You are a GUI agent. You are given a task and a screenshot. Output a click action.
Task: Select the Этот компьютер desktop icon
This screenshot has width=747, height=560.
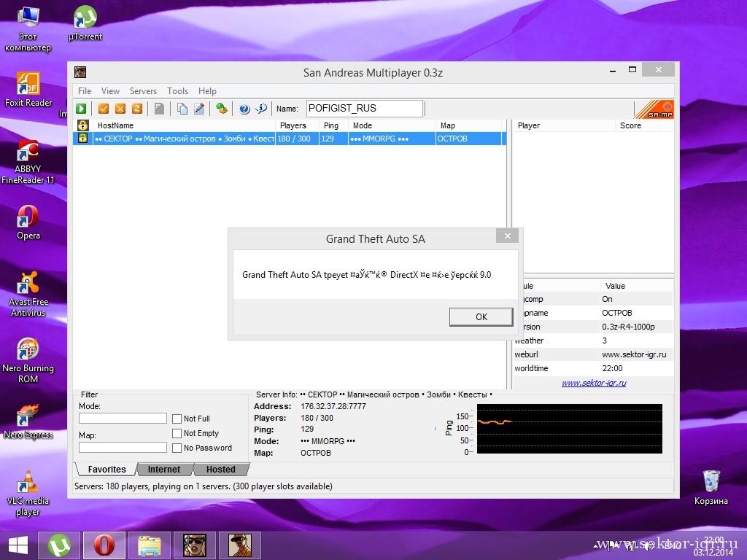(28, 28)
